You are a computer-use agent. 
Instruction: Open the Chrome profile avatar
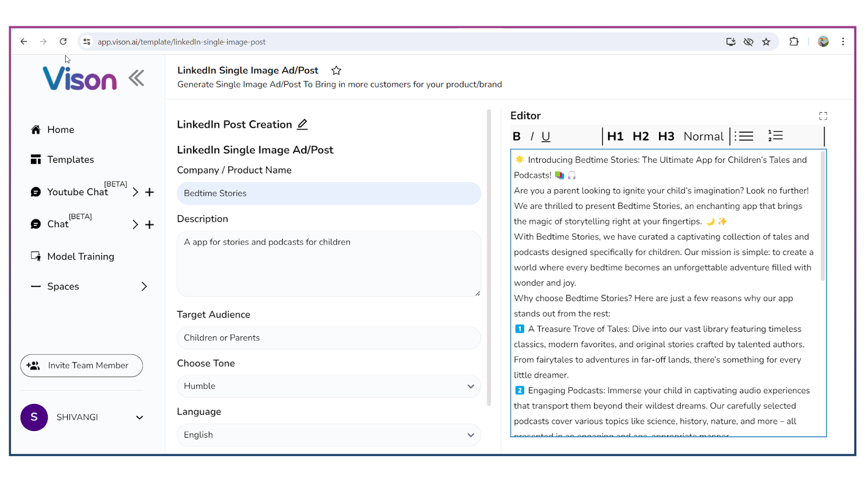tap(823, 42)
